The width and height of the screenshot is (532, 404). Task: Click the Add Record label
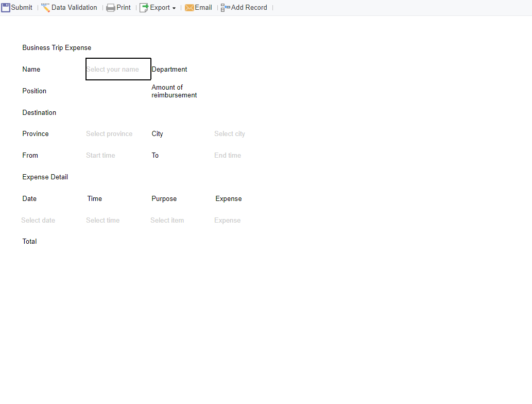click(x=249, y=7)
